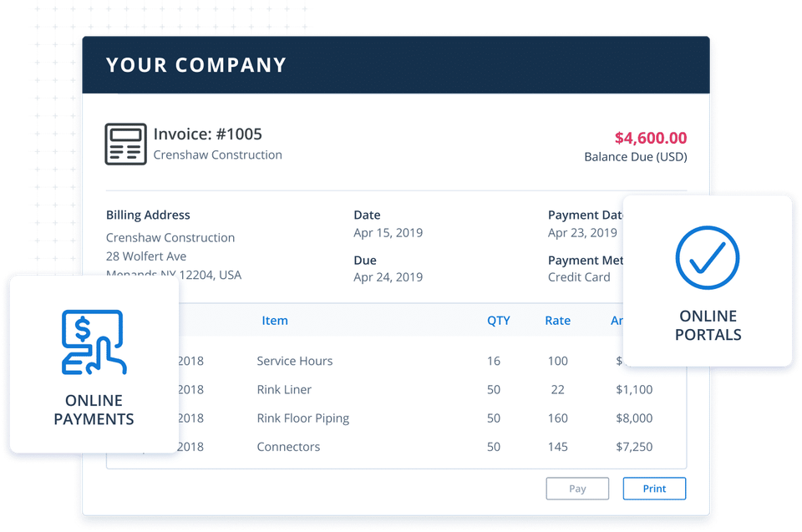
Task: Click the $4,600.00 balance due amount
Action: pos(650,139)
